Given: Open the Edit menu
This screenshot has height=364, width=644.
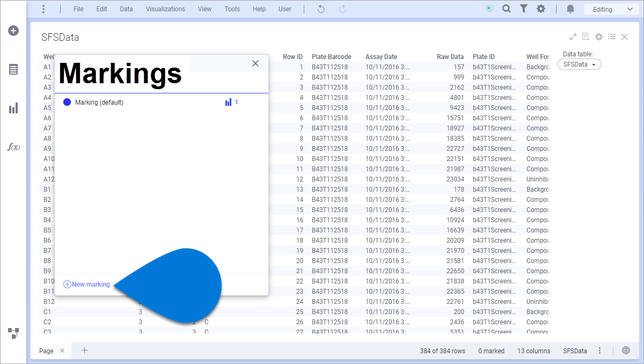Looking at the screenshot, I should (x=101, y=9).
